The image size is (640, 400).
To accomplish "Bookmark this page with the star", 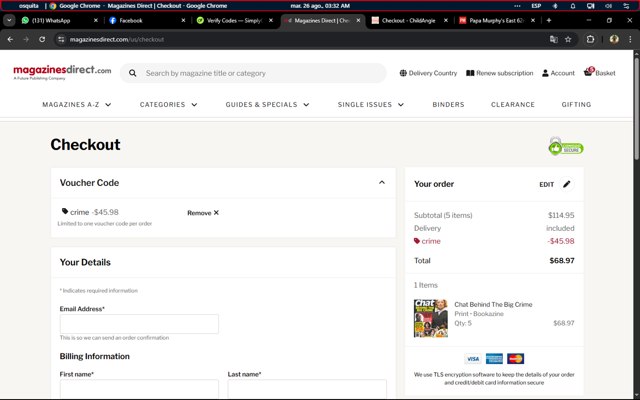I will click(568, 39).
